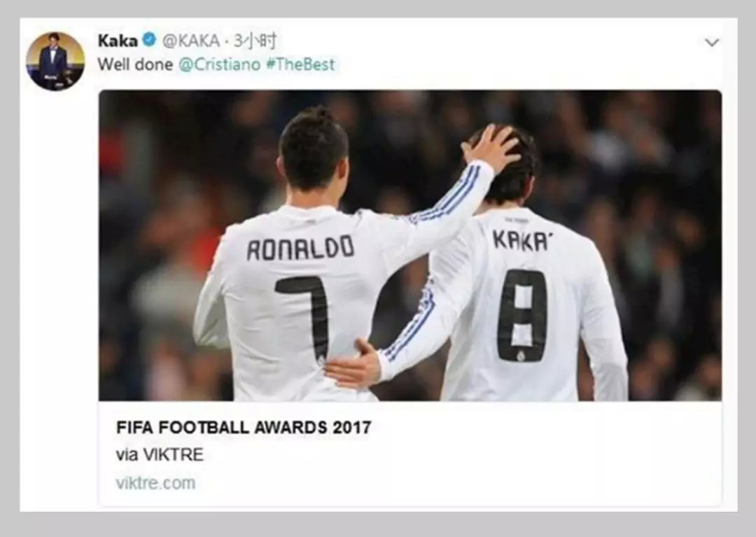The height and width of the screenshot is (537, 756).
Task: Click the RONALDO name on the jersey
Action: 300,249
